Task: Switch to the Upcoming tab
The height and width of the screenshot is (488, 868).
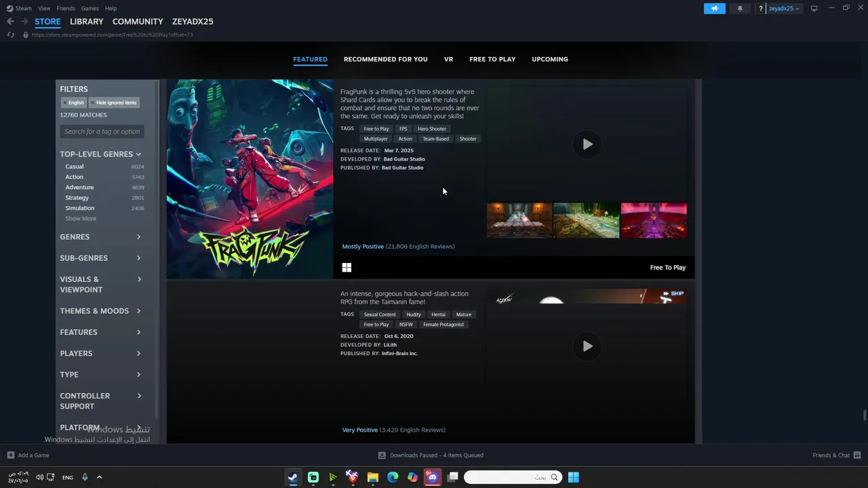Action: point(550,60)
